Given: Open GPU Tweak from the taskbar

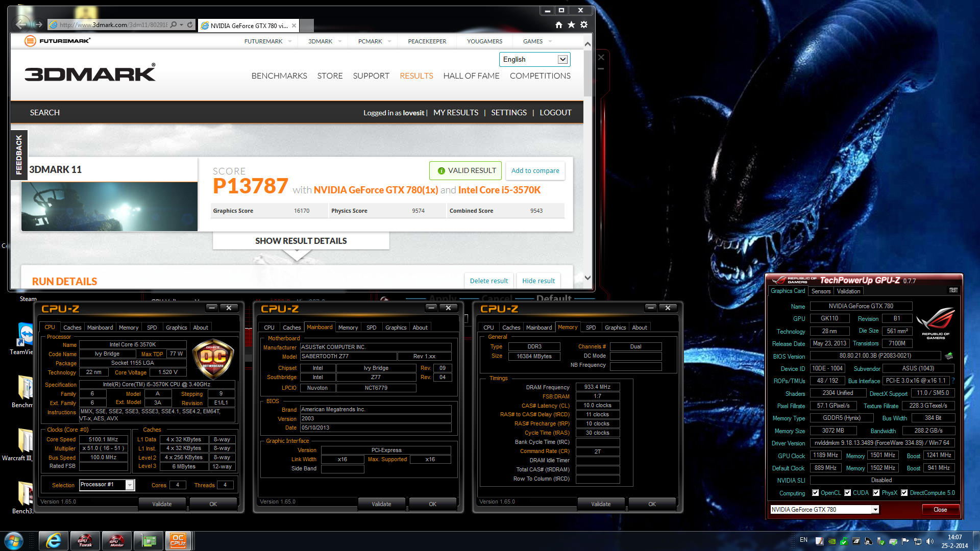Looking at the screenshot, I should coord(85,541).
